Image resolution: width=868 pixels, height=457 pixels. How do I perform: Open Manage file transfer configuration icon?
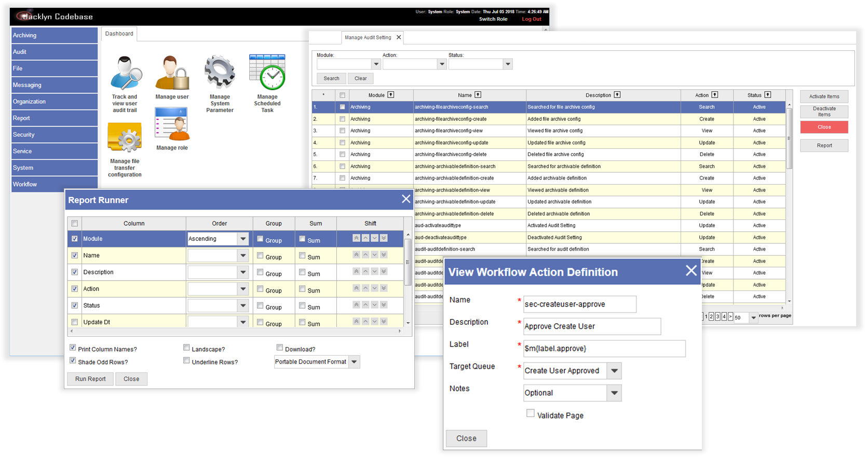click(125, 137)
